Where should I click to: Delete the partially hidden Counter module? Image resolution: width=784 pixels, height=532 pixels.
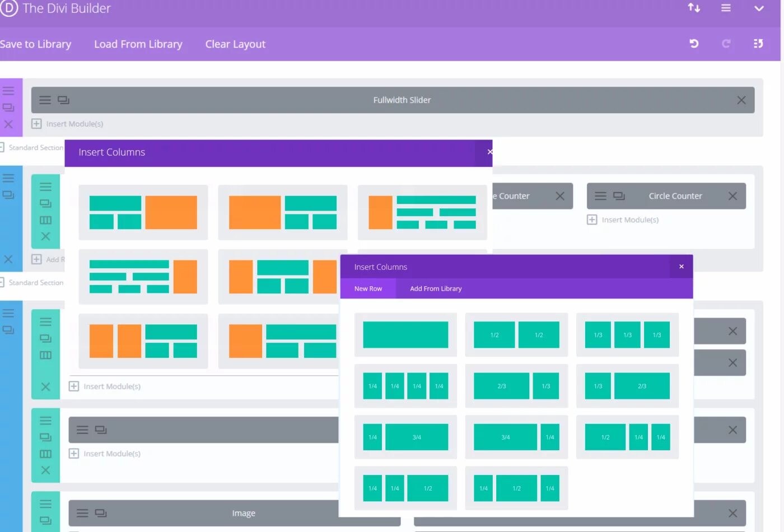point(560,196)
